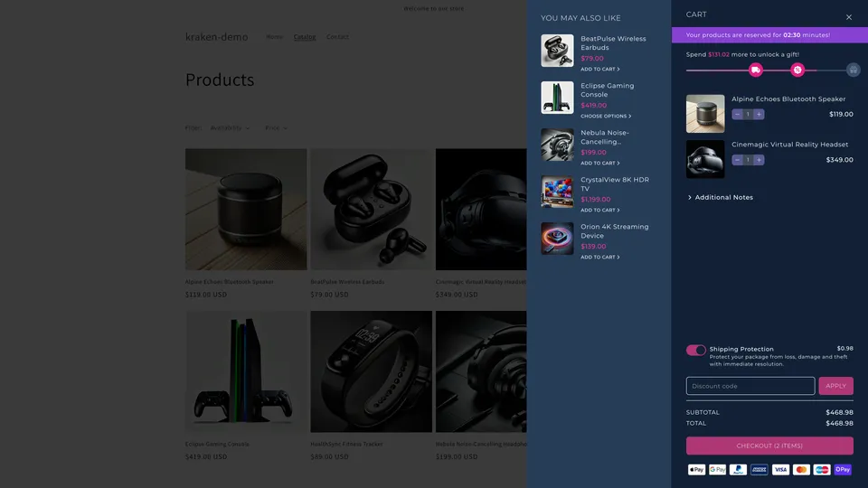Screen dimensions: 868x488
Task: Open the Catalog menu item
Action: click(305, 37)
